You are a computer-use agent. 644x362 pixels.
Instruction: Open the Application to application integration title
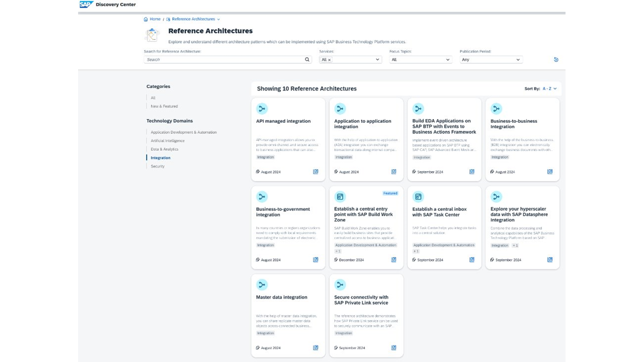363,124
